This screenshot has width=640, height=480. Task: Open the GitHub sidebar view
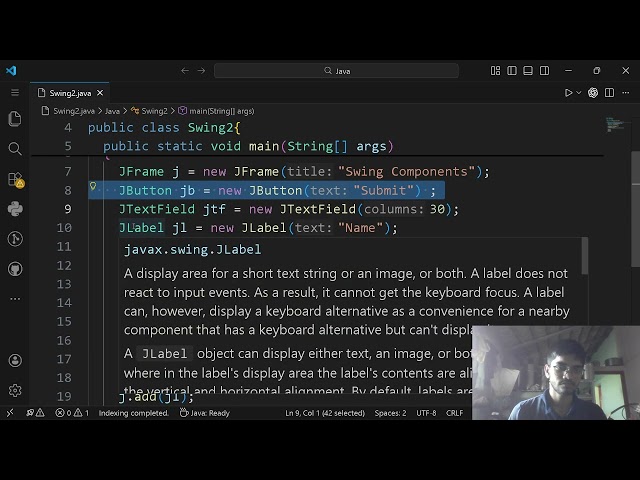pyautogui.click(x=15, y=269)
